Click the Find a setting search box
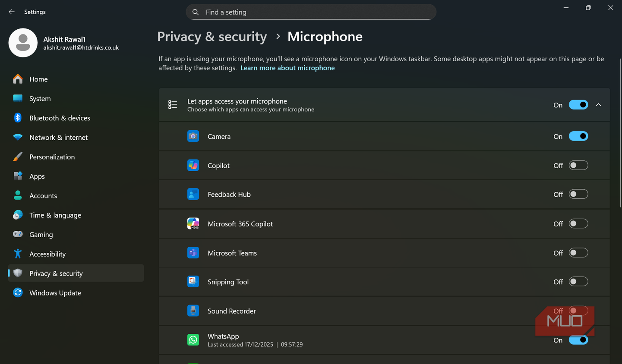The height and width of the screenshot is (364, 622). coord(311,12)
